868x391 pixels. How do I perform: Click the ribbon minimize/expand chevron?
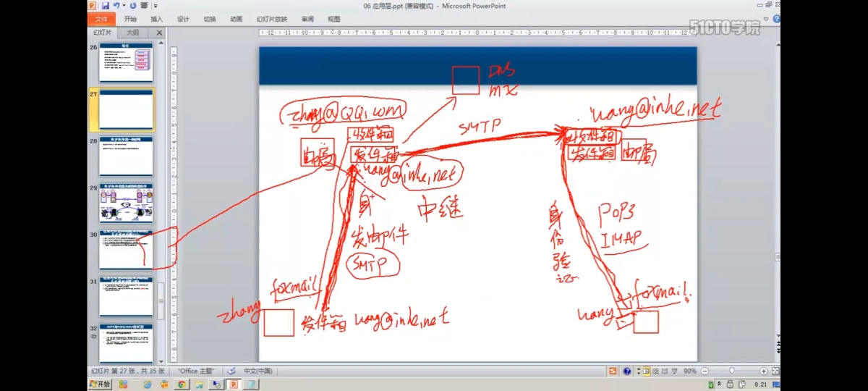[766, 20]
